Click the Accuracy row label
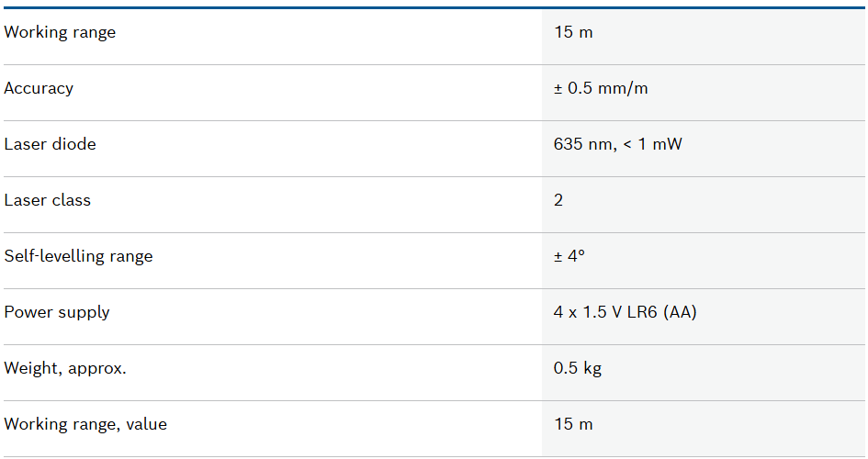 tap(39, 88)
